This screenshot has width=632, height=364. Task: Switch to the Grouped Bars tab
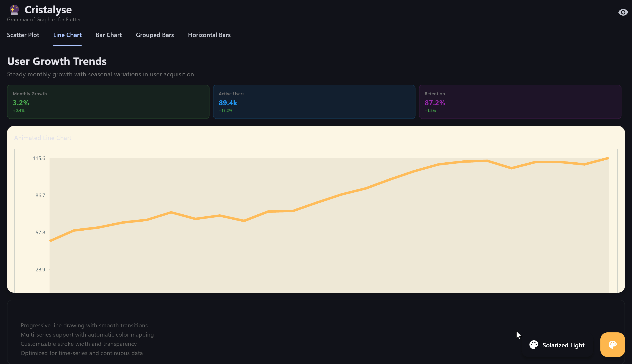click(x=155, y=35)
